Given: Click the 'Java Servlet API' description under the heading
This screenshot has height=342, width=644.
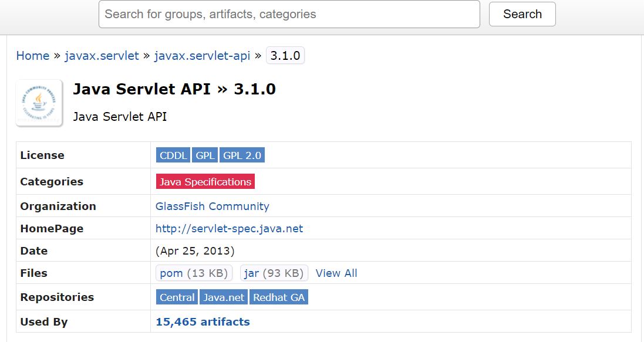Looking at the screenshot, I should tap(120, 117).
